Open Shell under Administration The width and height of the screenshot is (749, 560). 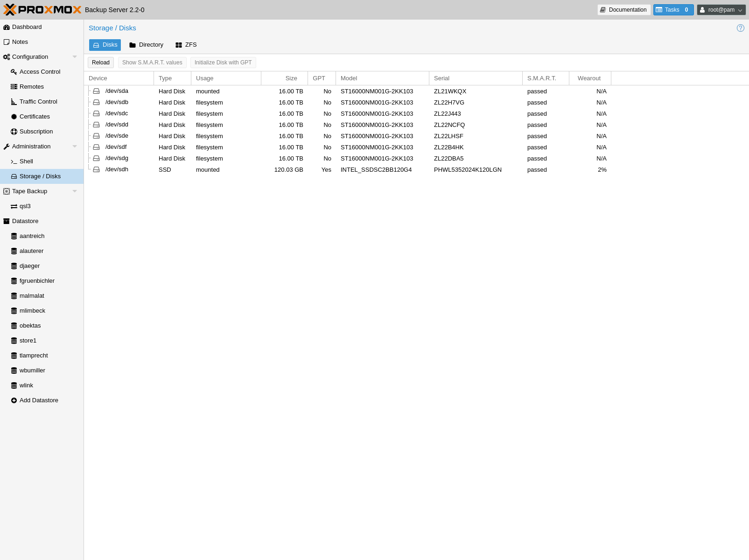coord(26,161)
